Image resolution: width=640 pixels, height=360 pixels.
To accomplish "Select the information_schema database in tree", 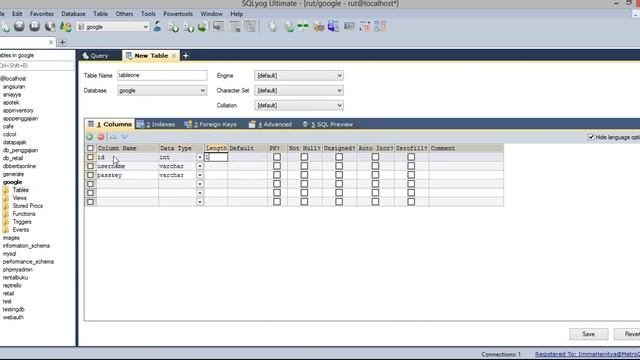I will (26, 246).
